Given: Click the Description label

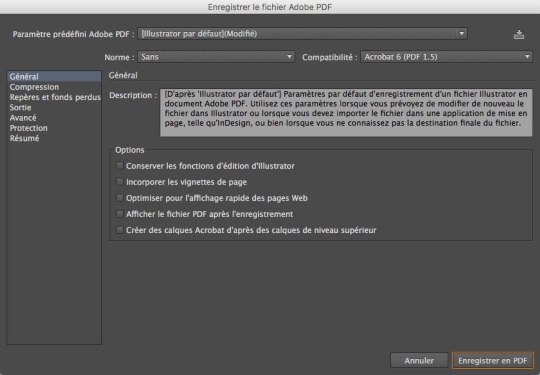Looking at the screenshot, I should [133, 95].
